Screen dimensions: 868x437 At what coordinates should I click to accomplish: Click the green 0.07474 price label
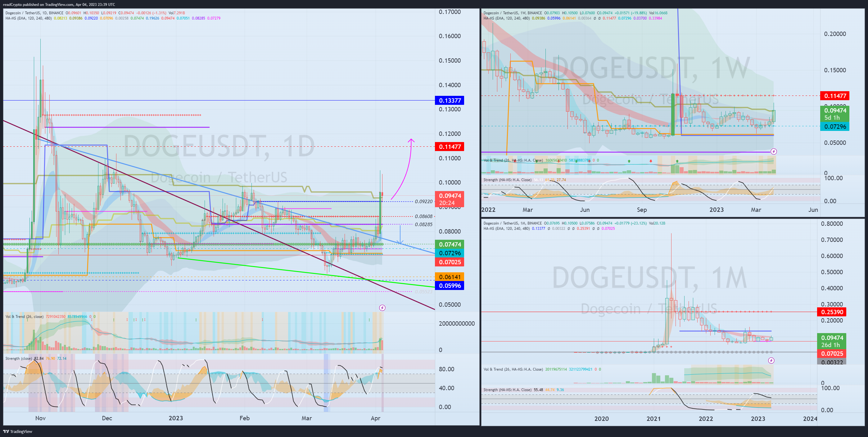point(450,244)
